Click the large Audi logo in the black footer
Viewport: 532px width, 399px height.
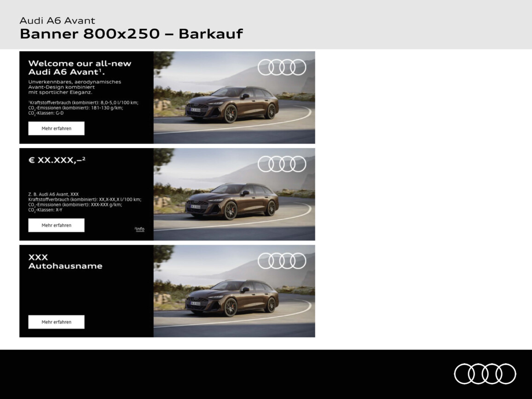point(485,373)
